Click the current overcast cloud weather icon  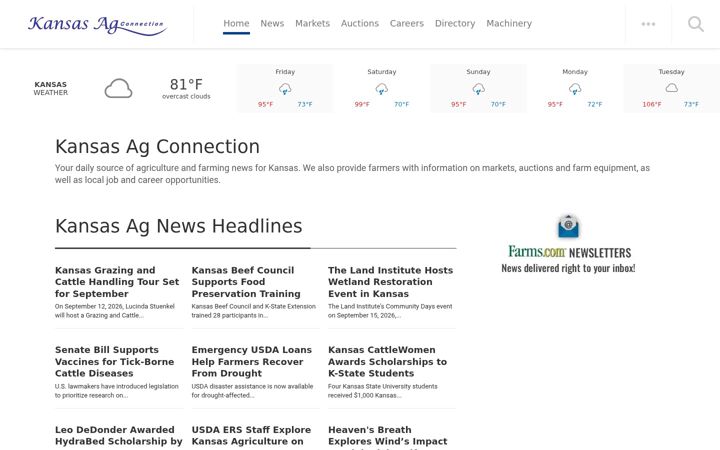(118, 88)
